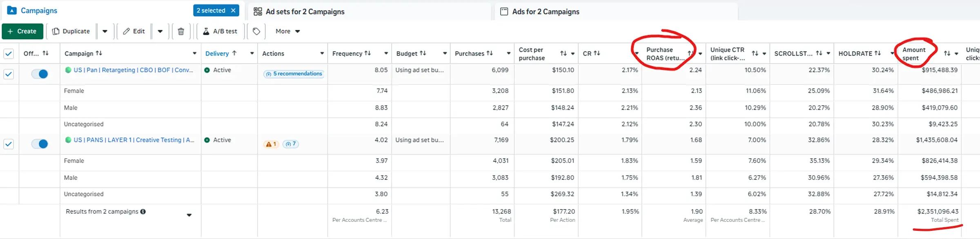Sort by Unique CTR arrows
980x239 pixels.
(x=755, y=53)
